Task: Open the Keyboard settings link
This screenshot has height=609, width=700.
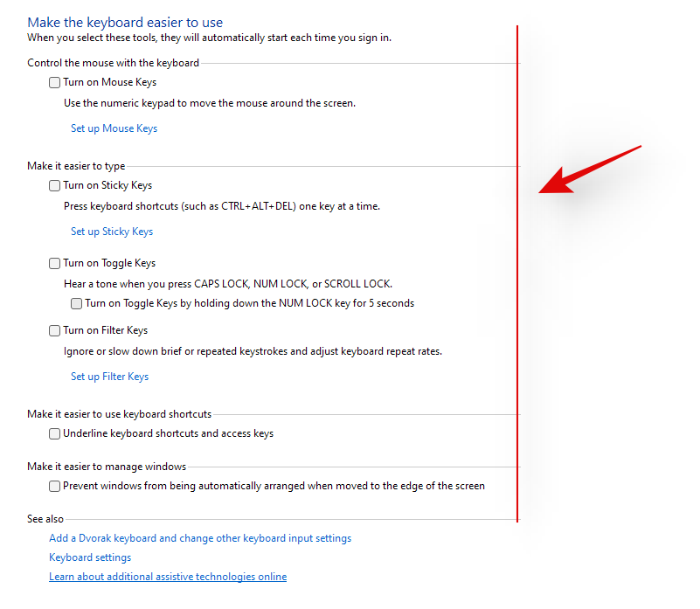Action: click(90, 557)
